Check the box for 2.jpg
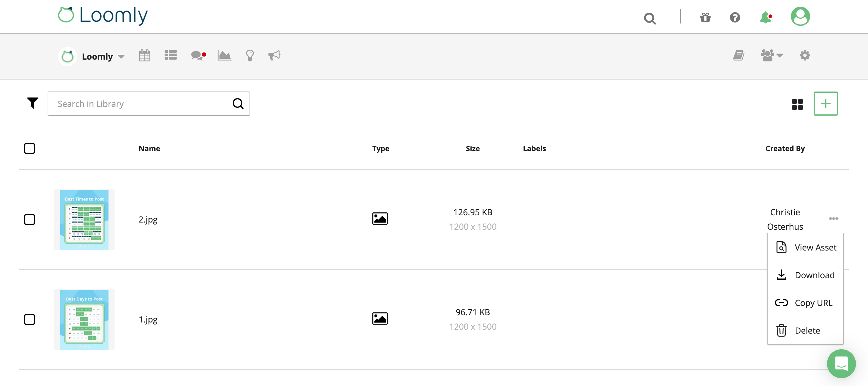868x386 pixels. tap(30, 219)
